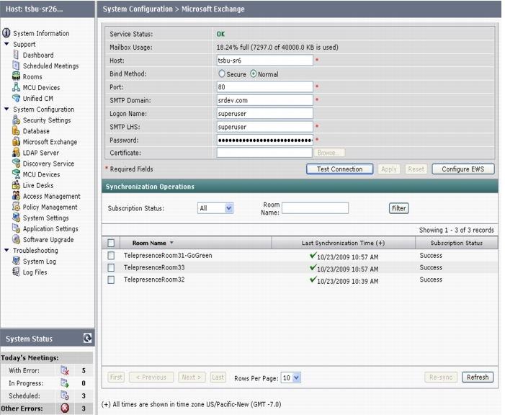Click the System Log icon
Viewport: 505px width, 420px height.
(x=16, y=261)
